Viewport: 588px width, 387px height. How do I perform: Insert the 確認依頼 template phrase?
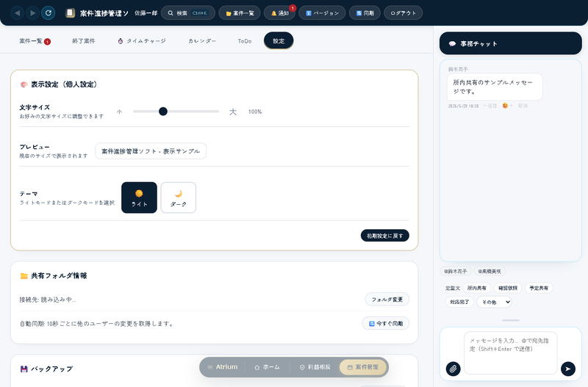click(x=508, y=288)
